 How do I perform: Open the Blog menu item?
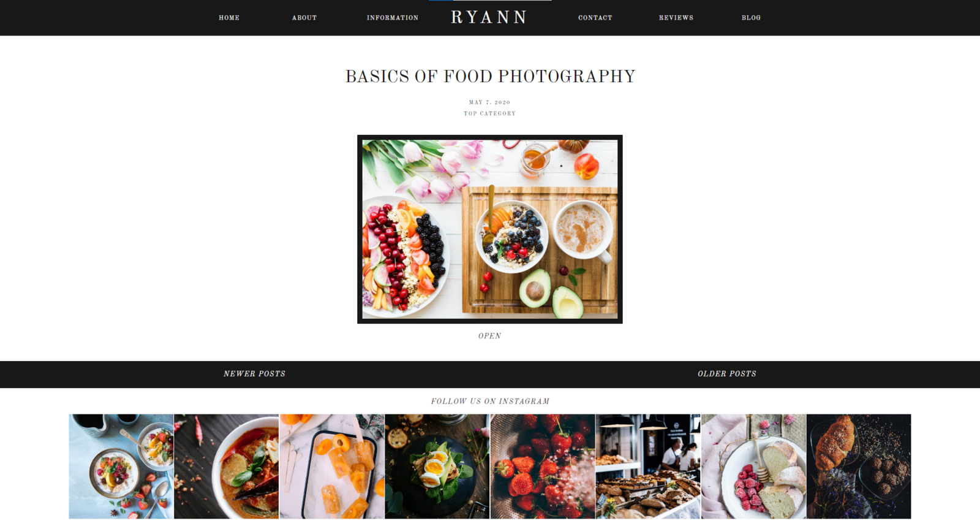[x=751, y=18]
